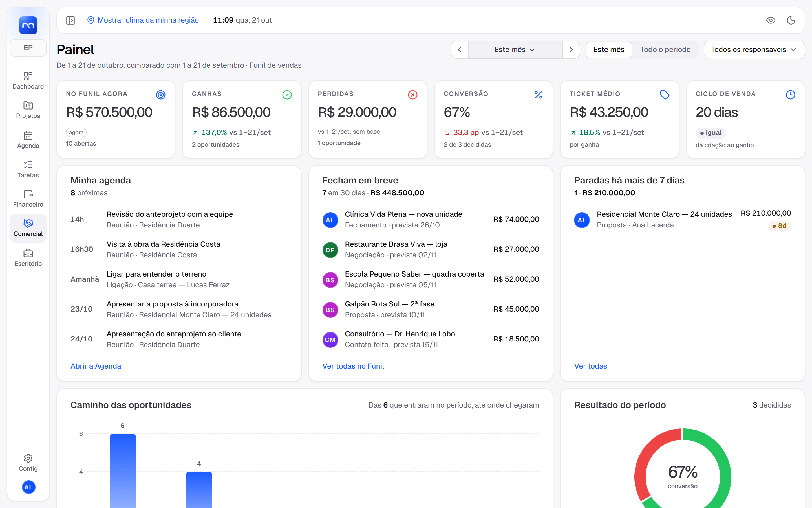Open 'Galpão Rota Sul — 2ª fase' opportunity
This screenshot has height=508, width=812.
(431, 309)
